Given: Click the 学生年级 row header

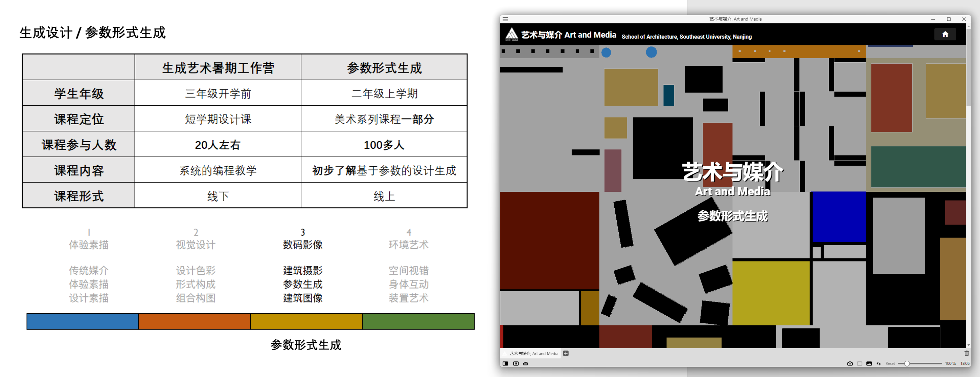Looking at the screenshot, I should 79,93.
